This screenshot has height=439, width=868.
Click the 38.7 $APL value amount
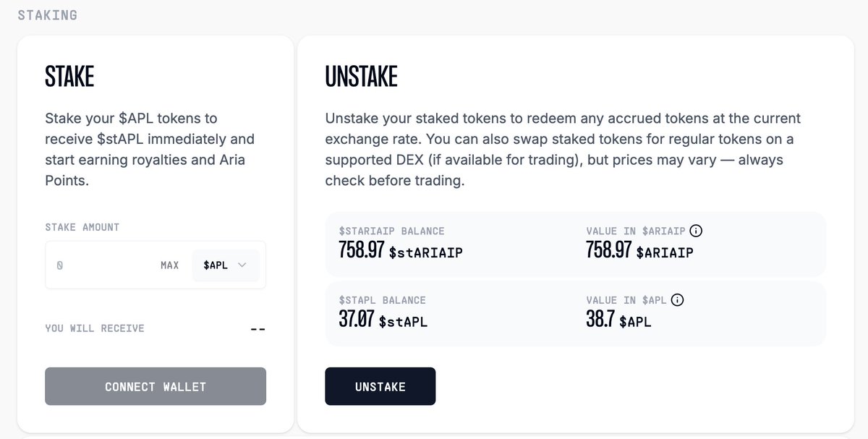point(618,320)
